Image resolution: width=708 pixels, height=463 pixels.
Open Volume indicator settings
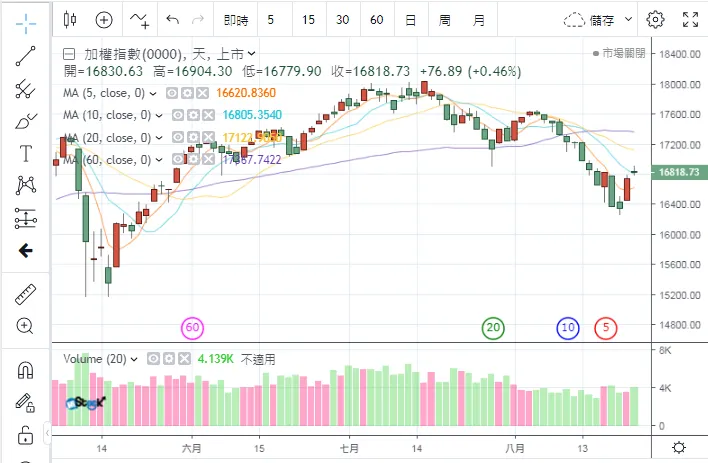[169, 359]
